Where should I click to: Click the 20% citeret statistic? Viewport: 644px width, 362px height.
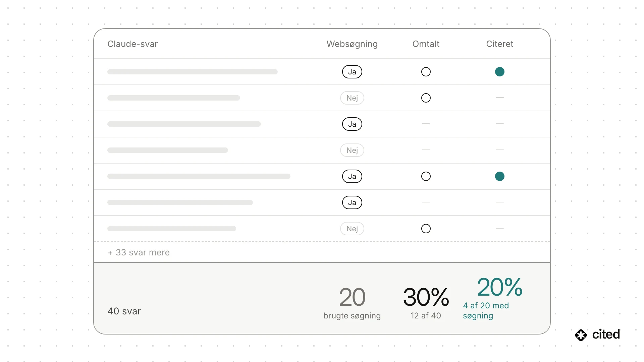pos(500,287)
